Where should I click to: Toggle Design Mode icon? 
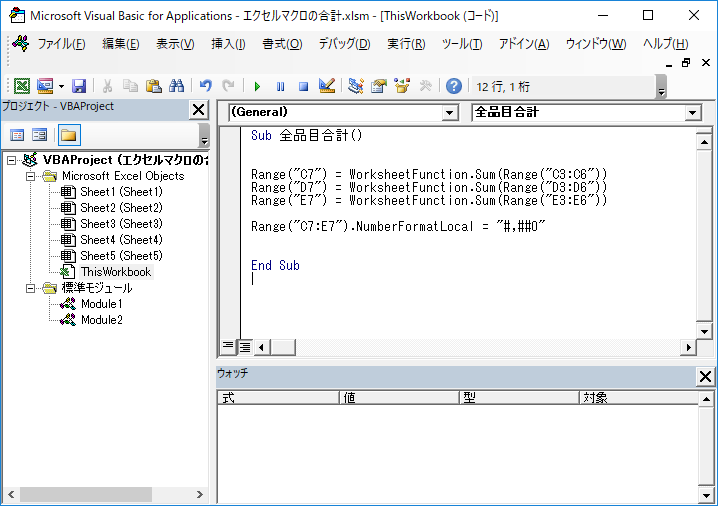point(327,86)
